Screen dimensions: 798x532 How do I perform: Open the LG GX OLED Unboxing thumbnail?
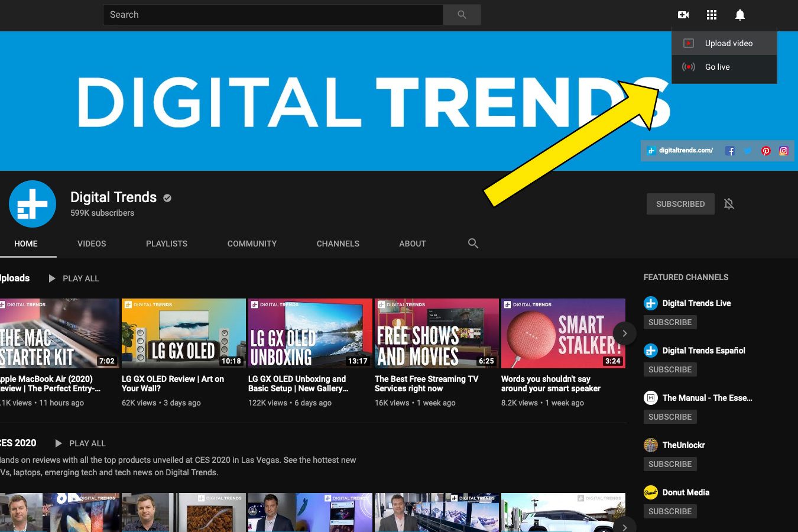(310, 333)
